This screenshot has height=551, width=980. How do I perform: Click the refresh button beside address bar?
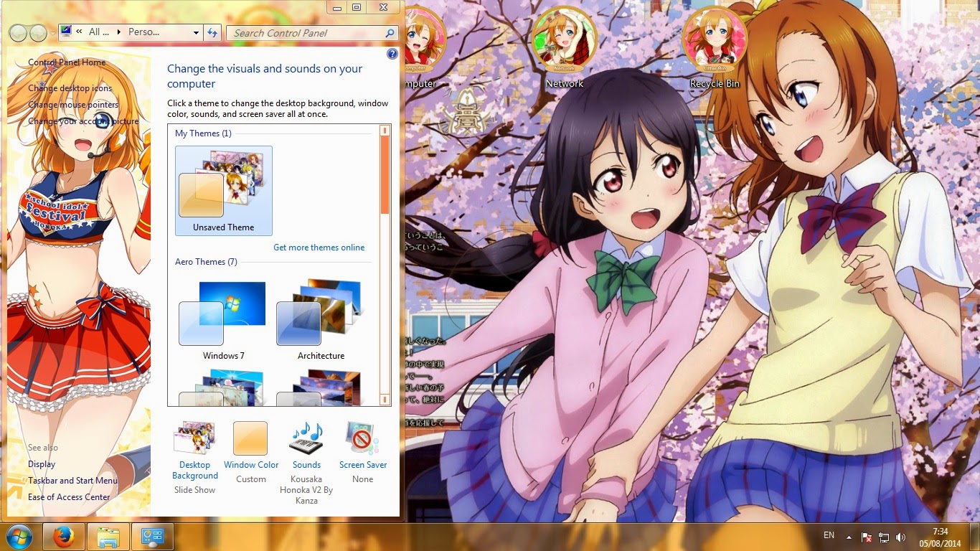[x=212, y=32]
